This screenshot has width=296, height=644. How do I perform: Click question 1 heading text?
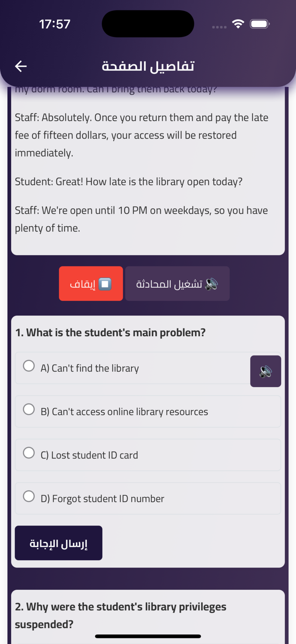110,332
